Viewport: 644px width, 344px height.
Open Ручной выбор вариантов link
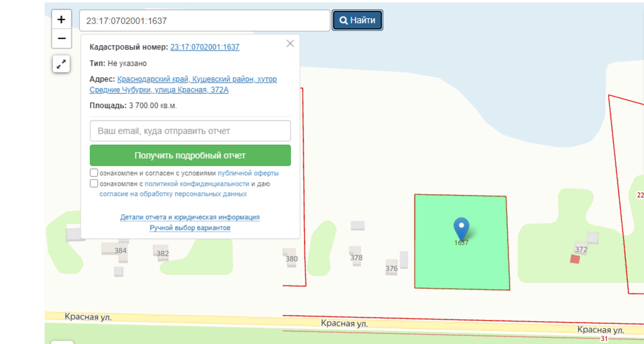[x=190, y=228]
